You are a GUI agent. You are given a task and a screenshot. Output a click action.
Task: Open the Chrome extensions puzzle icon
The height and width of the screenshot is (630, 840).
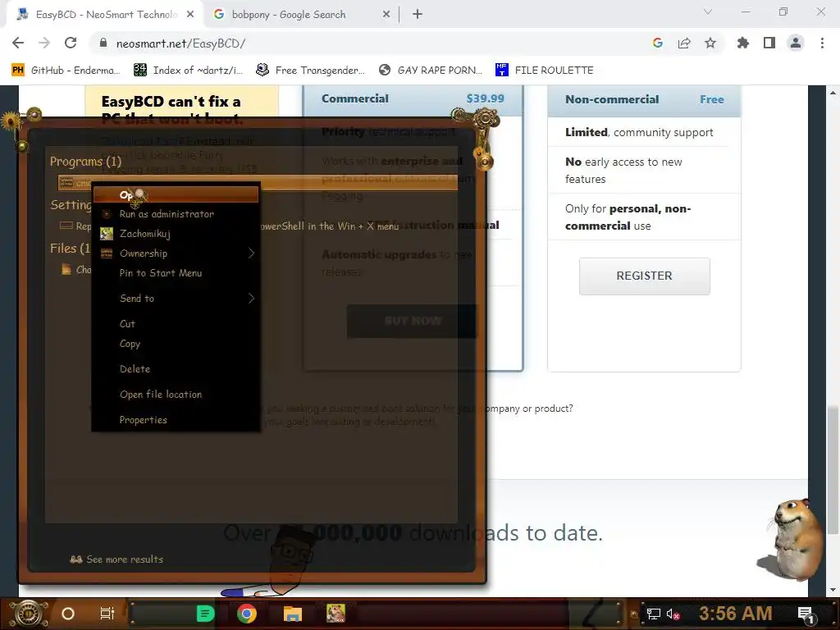(743, 43)
